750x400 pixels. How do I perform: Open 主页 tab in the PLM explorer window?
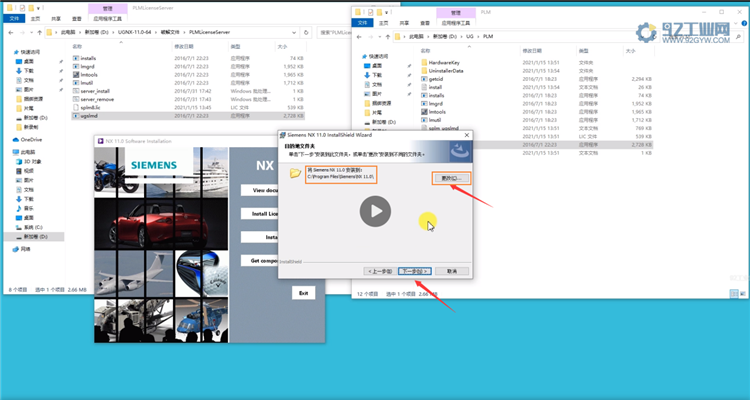384,22
